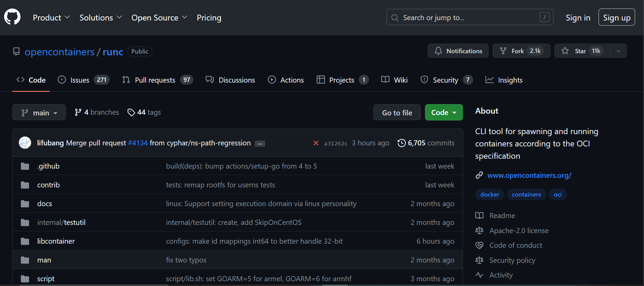Open the main branch selector dropdown

[39, 112]
